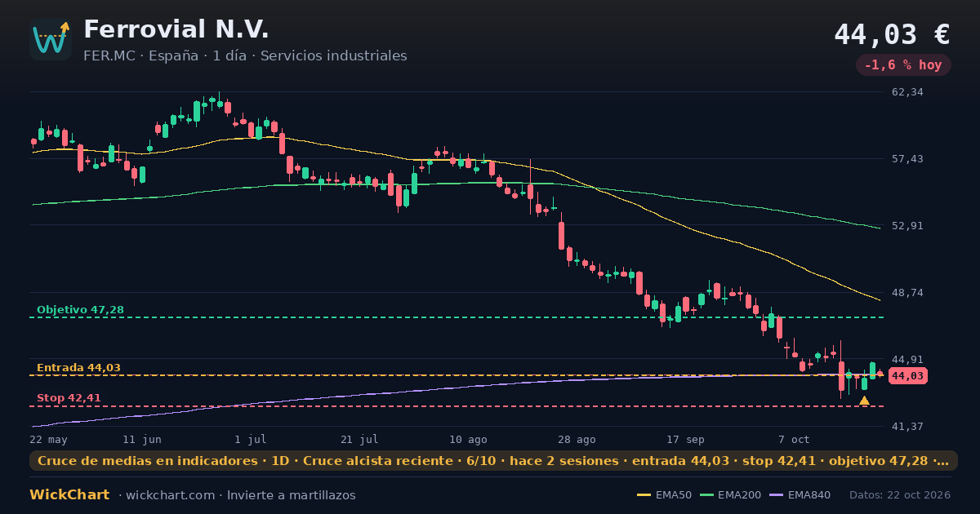
Task: Click the 44,91 price axis label
Action: (x=907, y=359)
